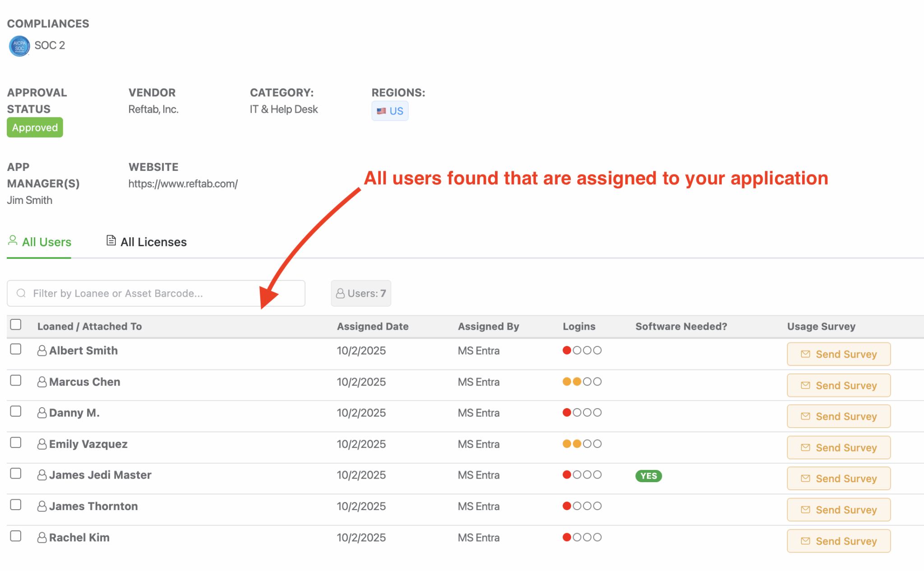The width and height of the screenshot is (924, 571).
Task: Switch to the All Licenses tab
Action: click(x=153, y=242)
